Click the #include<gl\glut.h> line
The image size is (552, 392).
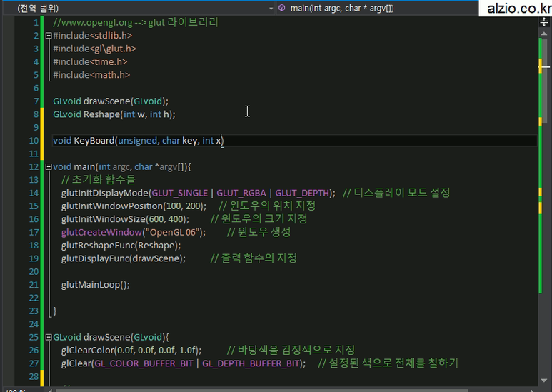tap(94, 49)
